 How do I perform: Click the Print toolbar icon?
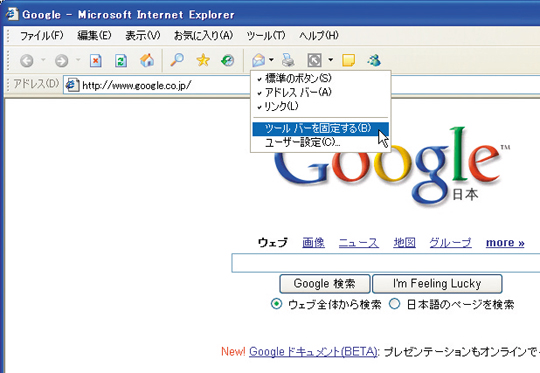[x=288, y=60]
